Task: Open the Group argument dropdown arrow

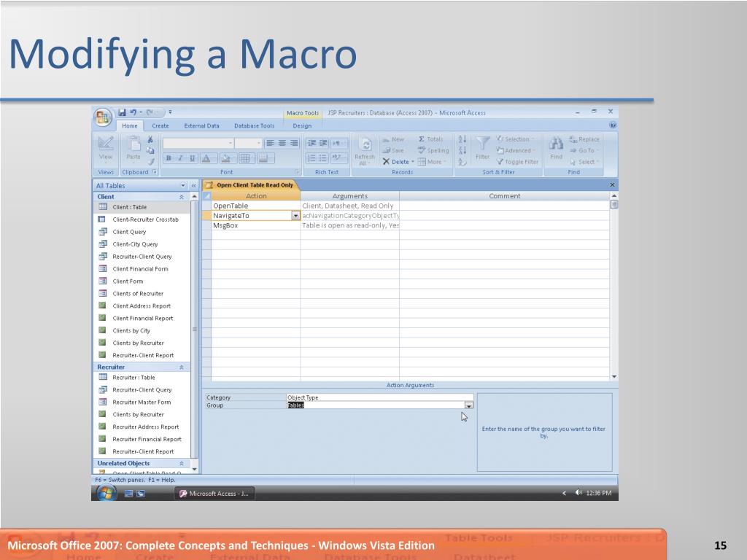Action: (x=469, y=405)
